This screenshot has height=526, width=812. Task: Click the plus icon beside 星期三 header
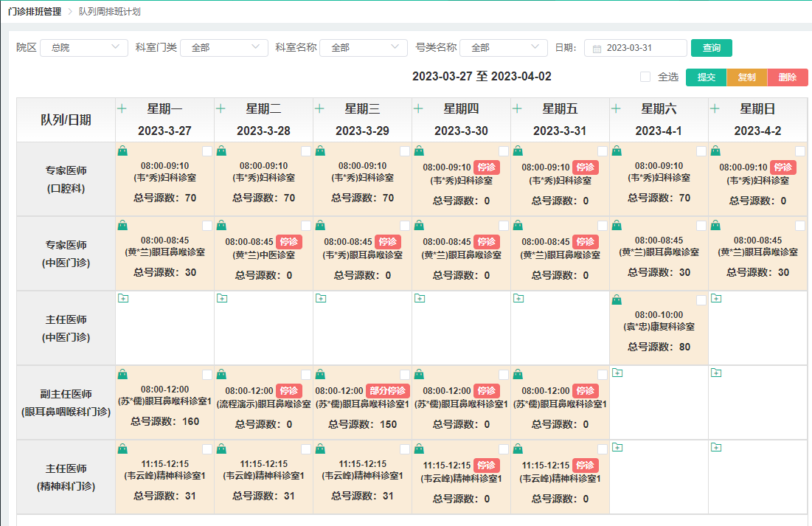tap(319, 108)
